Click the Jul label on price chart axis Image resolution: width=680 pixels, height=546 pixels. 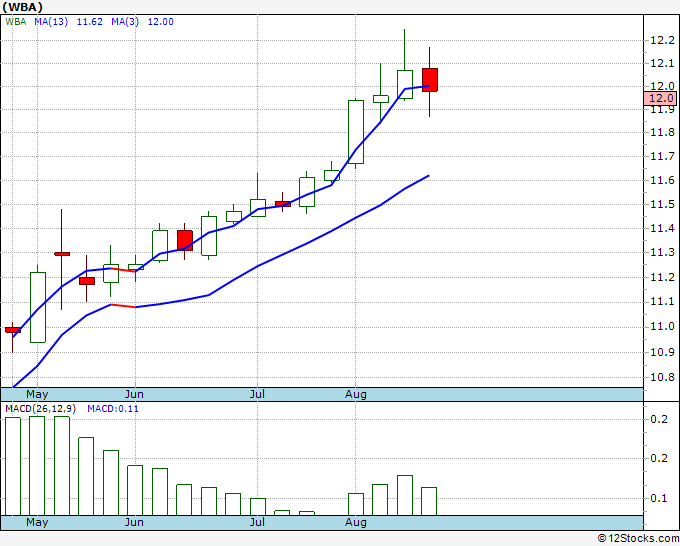tap(257, 394)
